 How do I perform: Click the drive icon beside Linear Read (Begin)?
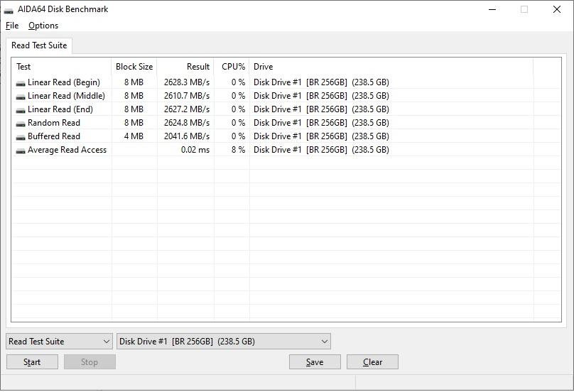pos(21,83)
